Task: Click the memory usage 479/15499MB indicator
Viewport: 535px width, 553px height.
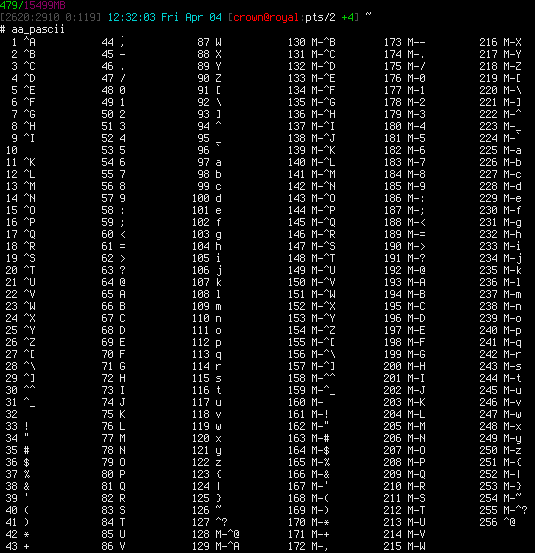Action: pos(33,5)
